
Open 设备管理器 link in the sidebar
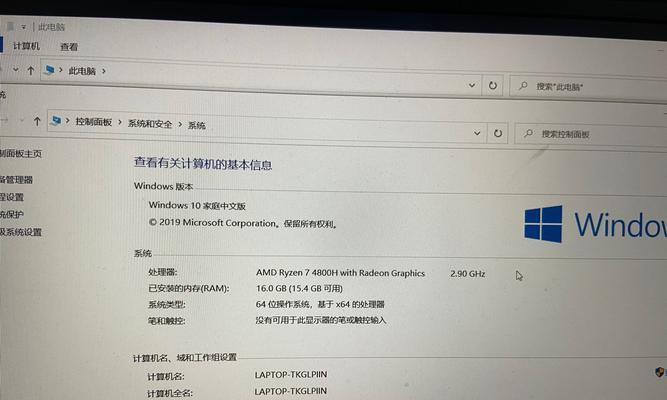(16, 180)
